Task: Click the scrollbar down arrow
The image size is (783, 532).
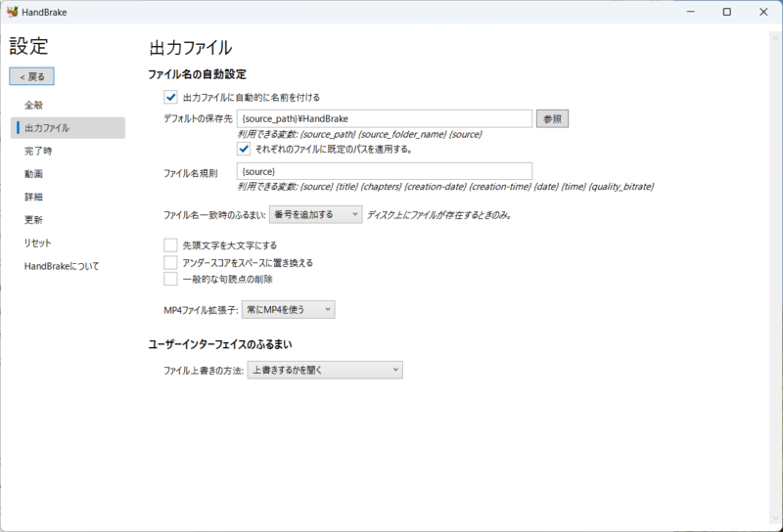Action: (x=775, y=518)
